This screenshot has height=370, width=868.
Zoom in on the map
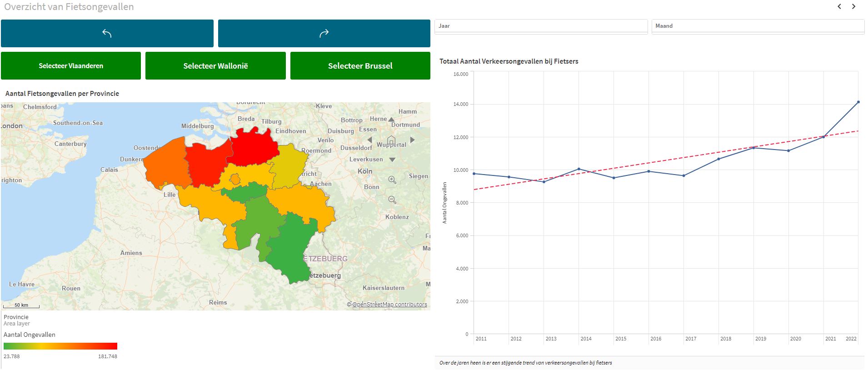pos(392,180)
